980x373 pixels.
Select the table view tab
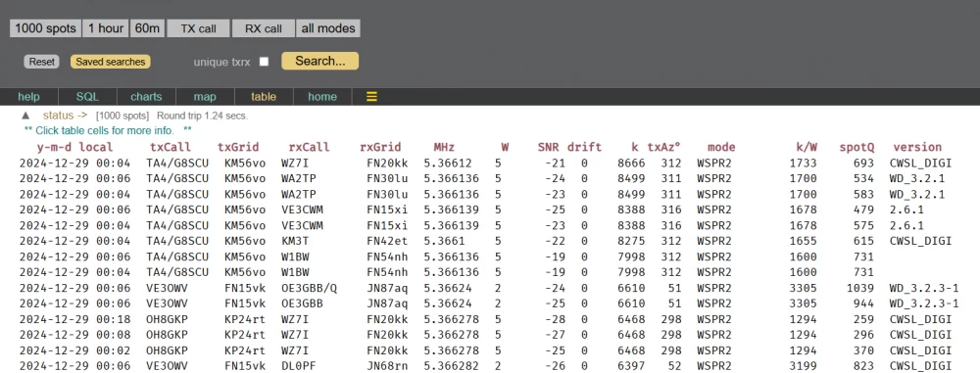[x=264, y=97]
